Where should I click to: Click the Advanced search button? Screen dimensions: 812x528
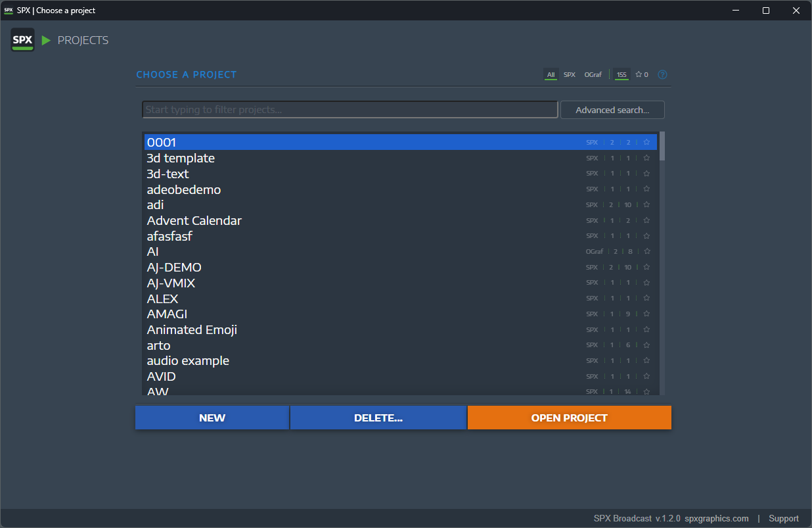click(x=612, y=110)
